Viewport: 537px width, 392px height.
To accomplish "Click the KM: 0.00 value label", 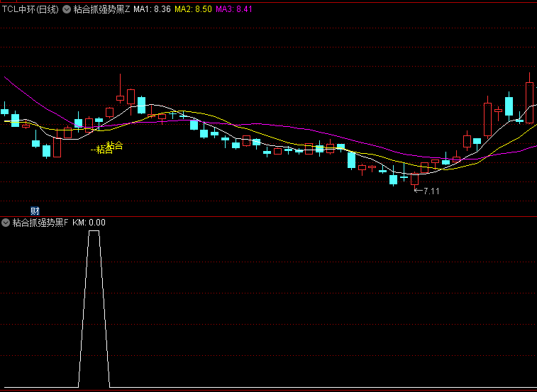I will pos(89,223).
